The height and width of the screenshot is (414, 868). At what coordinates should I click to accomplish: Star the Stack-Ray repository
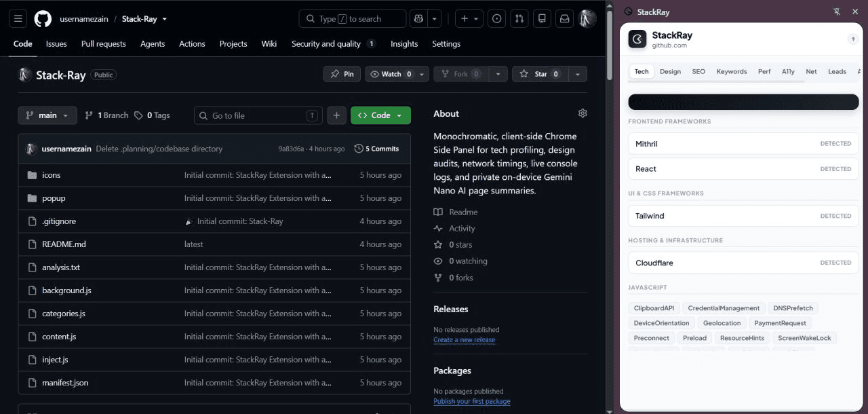point(540,74)
